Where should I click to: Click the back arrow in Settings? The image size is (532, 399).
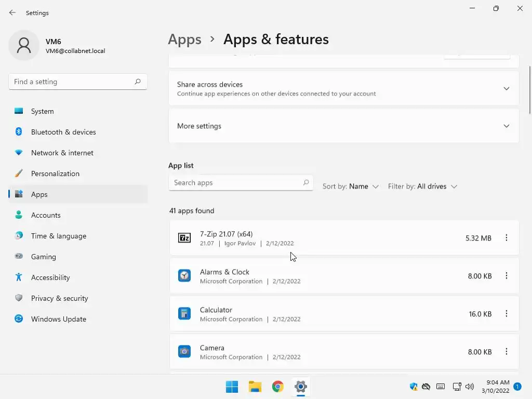(x=12, y=12)
